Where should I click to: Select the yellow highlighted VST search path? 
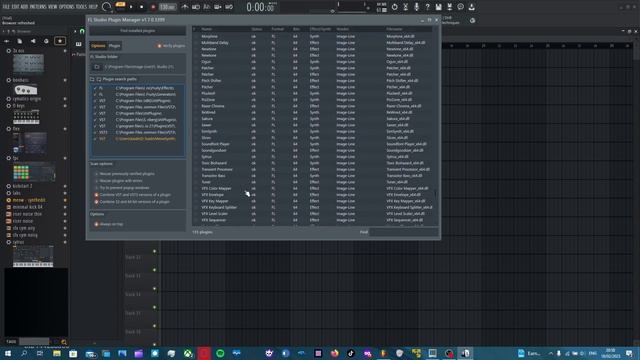point(138,139)
